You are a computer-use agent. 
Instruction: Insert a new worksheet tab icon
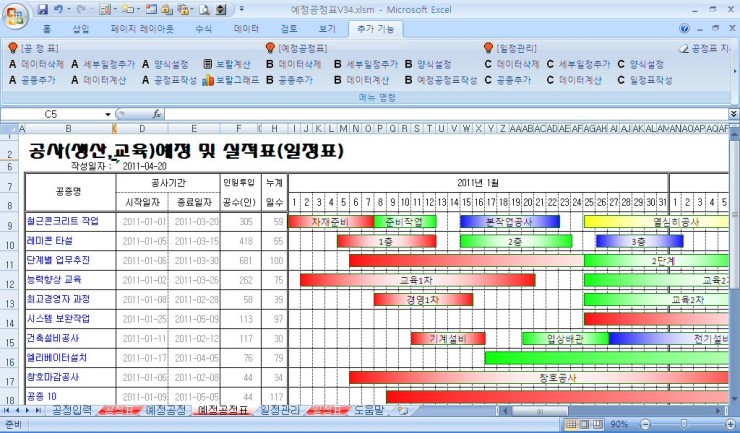pyautogui.click(x=403, y=410)
